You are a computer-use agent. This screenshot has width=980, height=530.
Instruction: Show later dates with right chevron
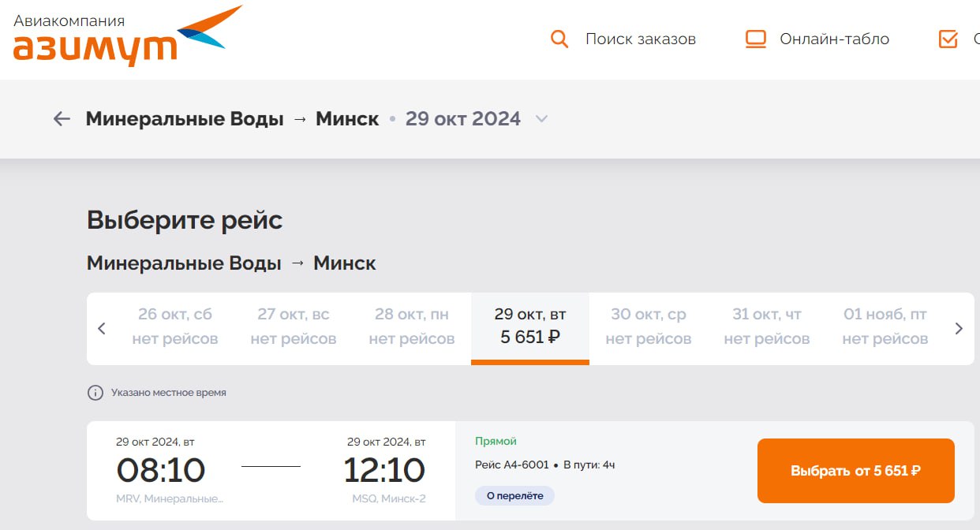(x=959, y=329)
